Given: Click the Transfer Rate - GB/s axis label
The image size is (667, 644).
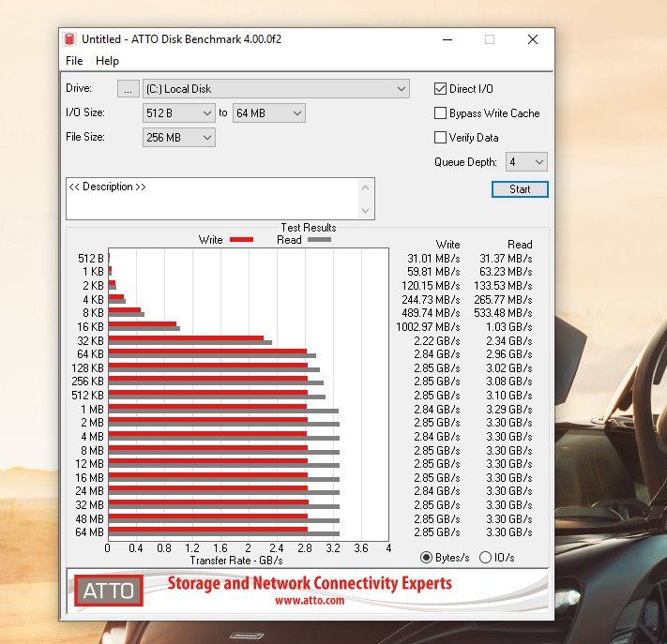Looking at the screenshot, I should [236, 561].
